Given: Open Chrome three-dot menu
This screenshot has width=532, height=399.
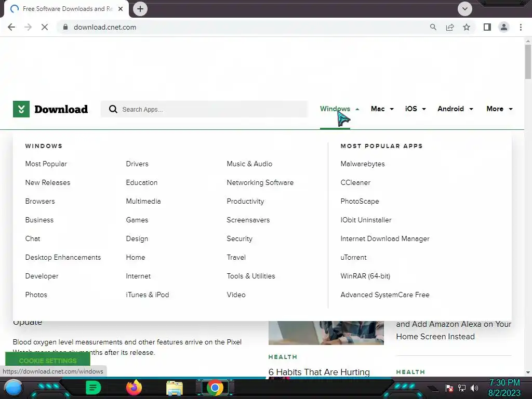Looking at the screenshot, I should pos(521,27).
